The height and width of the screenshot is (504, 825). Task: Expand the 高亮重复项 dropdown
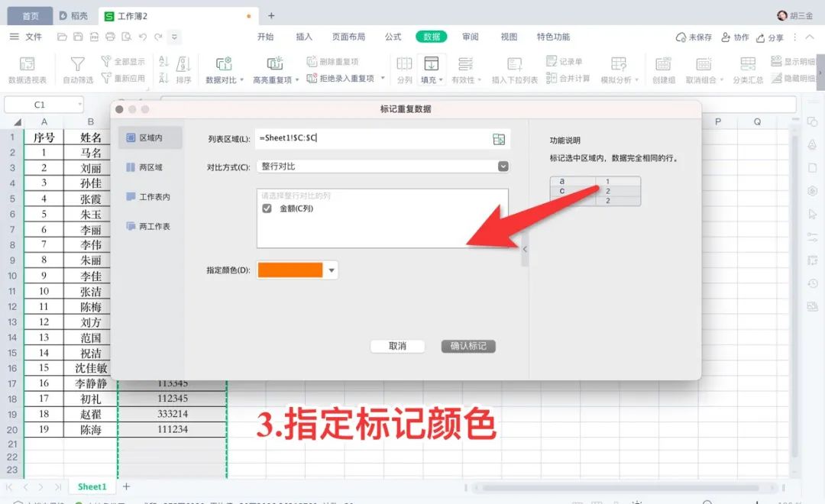[x=297, y=80]
